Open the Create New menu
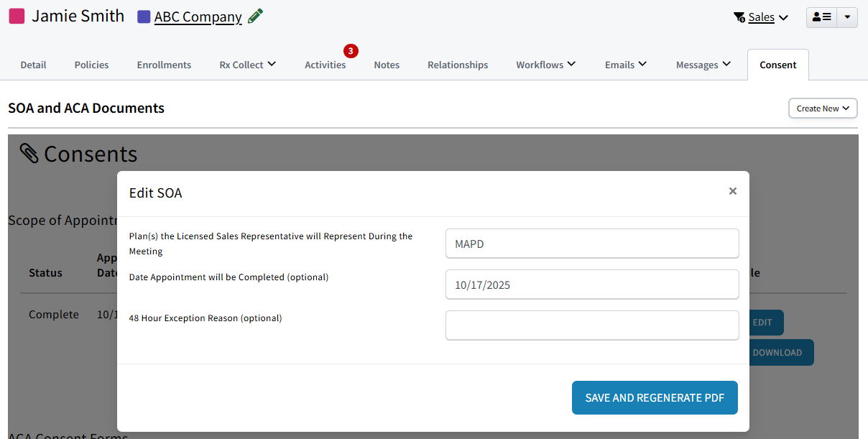Screen dimensions: 868x439 [822, 108]
